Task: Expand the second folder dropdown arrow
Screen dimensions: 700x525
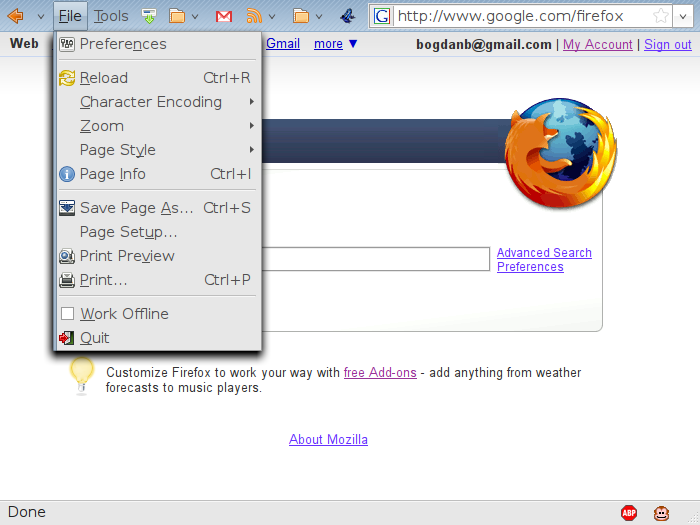Action: pyautogui.click(x=319, y=17)
